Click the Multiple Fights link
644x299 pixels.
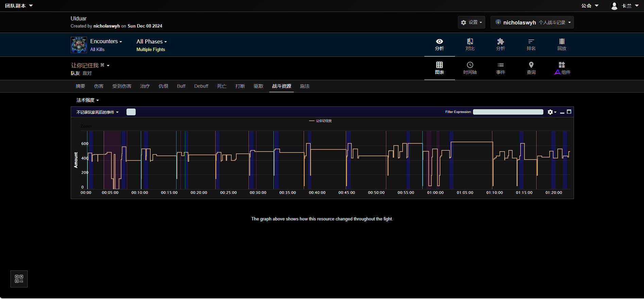click(x=151, y=50)
